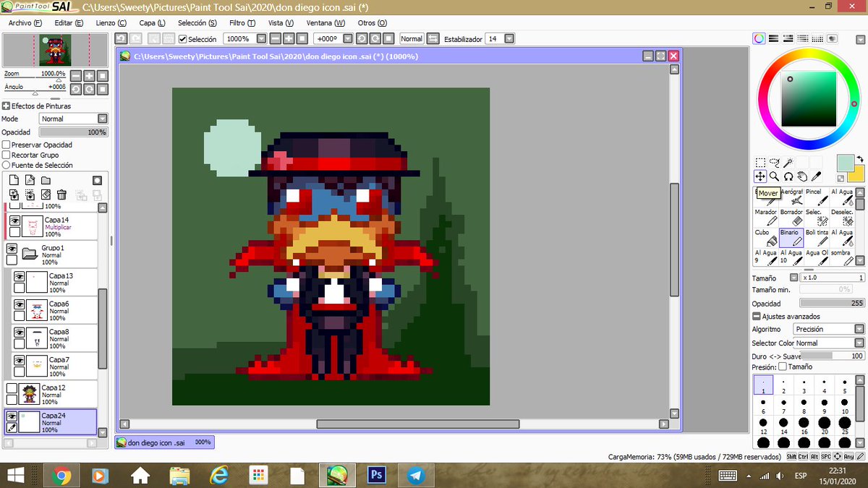
Task: Open the Ventana menu
Action: [x=325, y=23]
